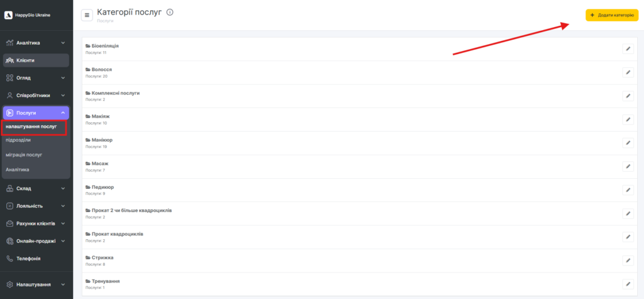644x299 pixels.
Task: Click the info icon beside Категорії послуг
Action: pyautogui.click(x=170, y=13)
